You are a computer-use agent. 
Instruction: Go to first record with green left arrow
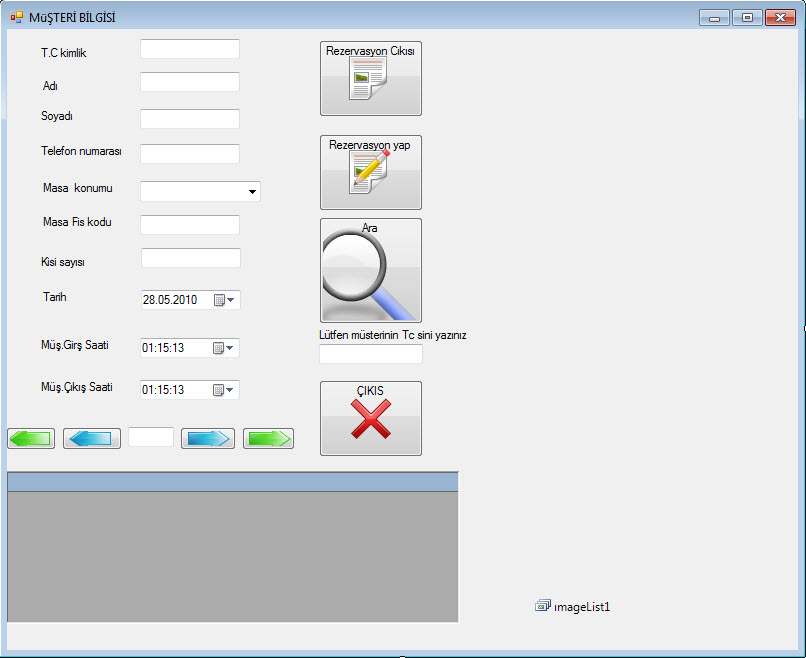click(x=31, y=438)
